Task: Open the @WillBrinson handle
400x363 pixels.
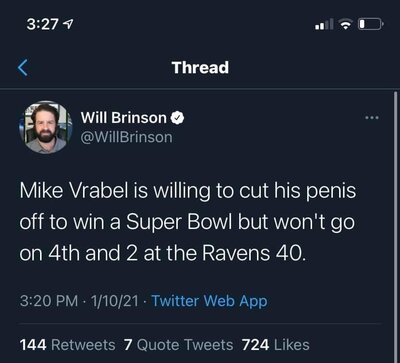Action: (x=126, y=137)
